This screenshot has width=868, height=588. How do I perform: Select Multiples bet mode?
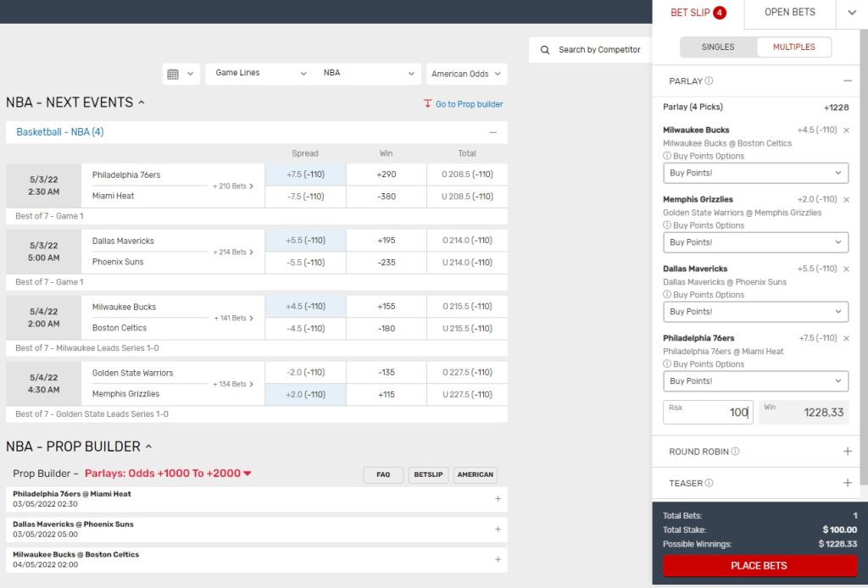pos(793,47)
